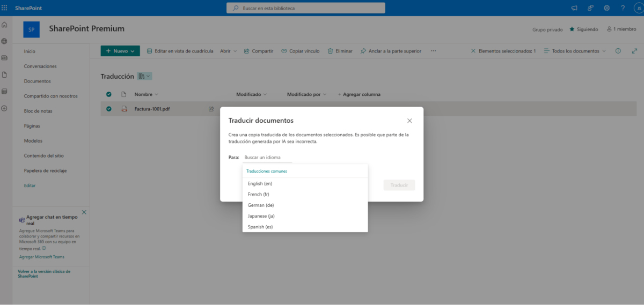Clear selection with Elementos seleccionados X

473,51
